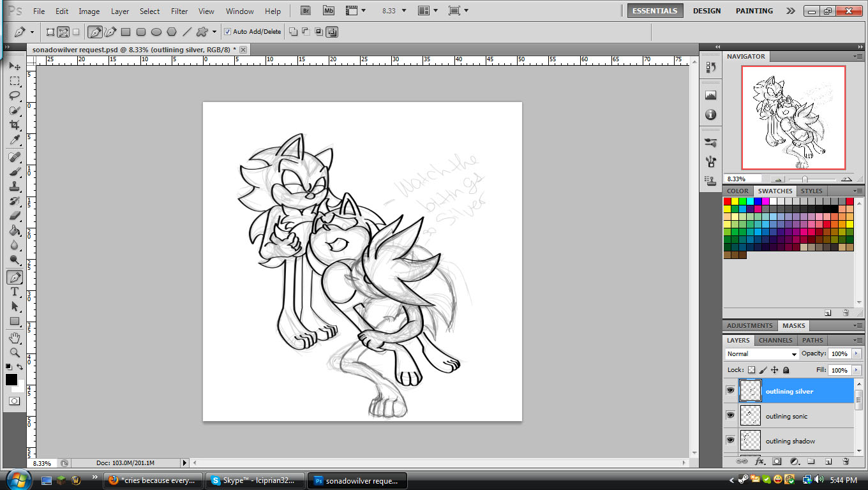
Task: Select the Hand tool
Action: point(14,338)
